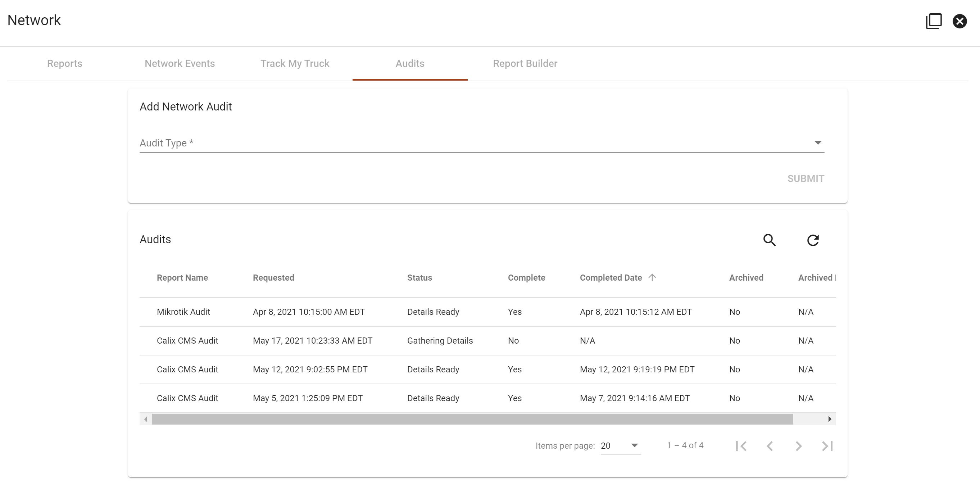
Task: Go to the next page
Action: tap(799, 446)
